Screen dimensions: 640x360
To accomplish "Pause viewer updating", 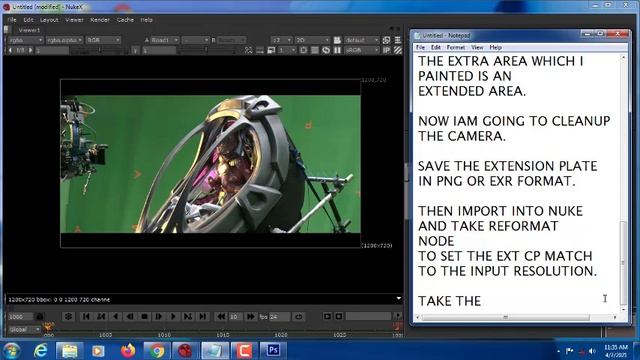I will pyautogui.click(x=337, y=50).
